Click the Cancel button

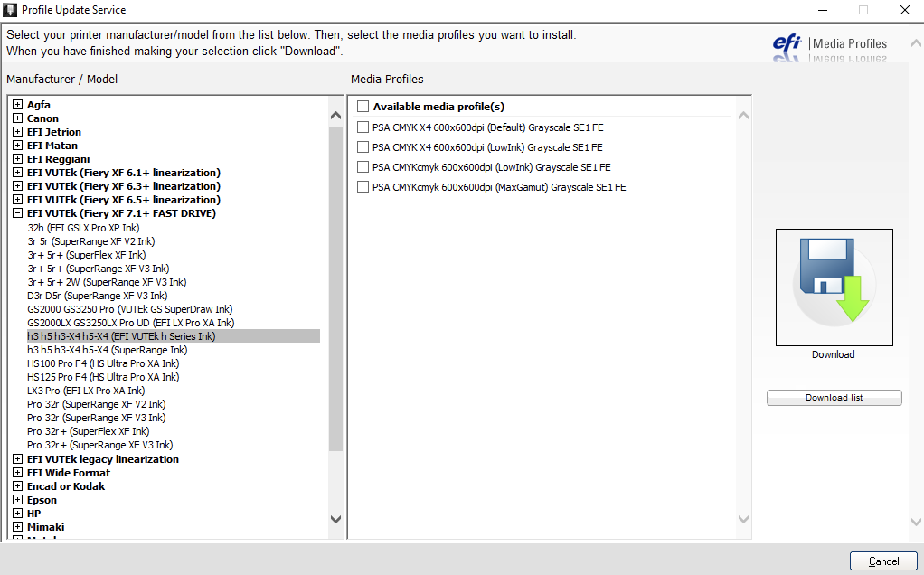883,561
